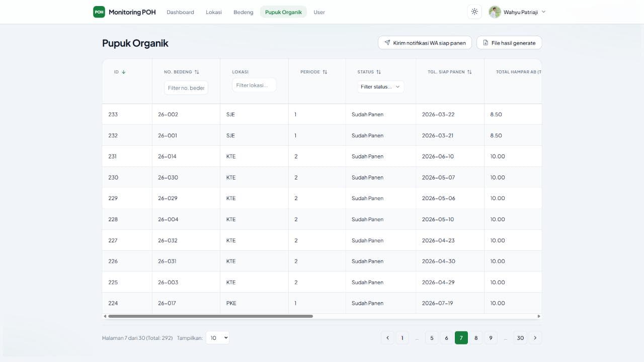This screenshot has width=644, height=362.
Task: Go to page 5
Action: click(x=432, y=338)
